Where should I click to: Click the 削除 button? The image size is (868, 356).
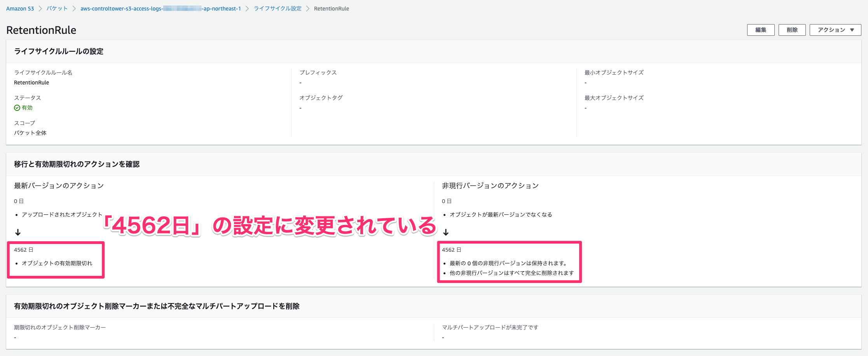point(792,30)
